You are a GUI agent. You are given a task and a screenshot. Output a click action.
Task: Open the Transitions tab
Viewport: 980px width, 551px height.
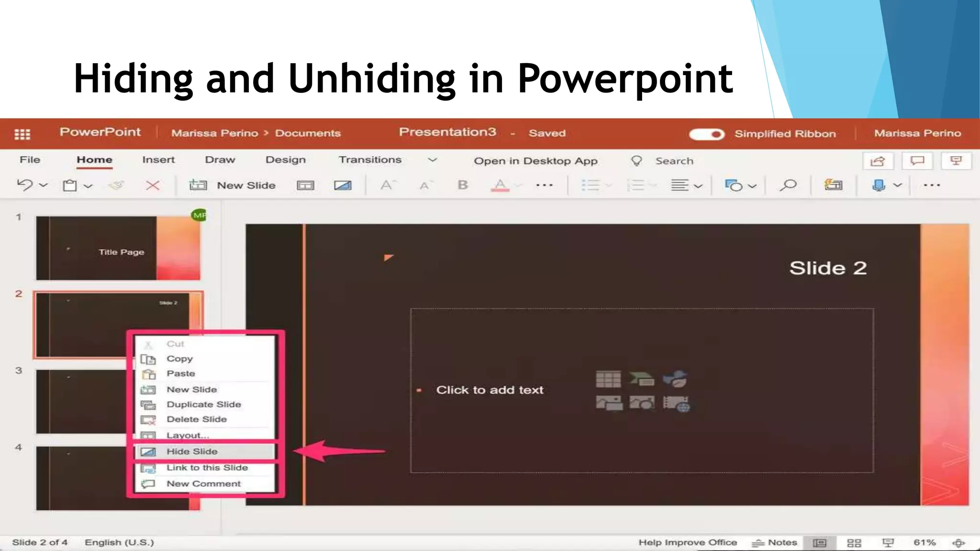click(x=370, y=160)
